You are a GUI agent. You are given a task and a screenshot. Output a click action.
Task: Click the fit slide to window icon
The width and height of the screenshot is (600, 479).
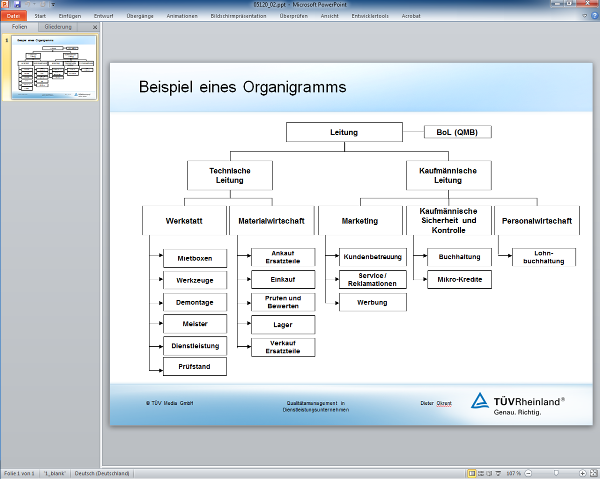[x=592, y=473]
